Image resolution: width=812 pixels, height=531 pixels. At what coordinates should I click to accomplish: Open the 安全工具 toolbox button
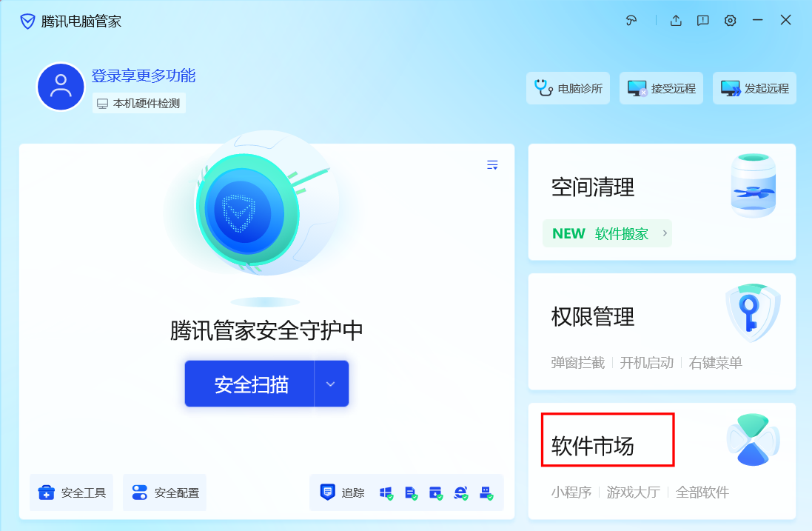[x=72, y=492]
